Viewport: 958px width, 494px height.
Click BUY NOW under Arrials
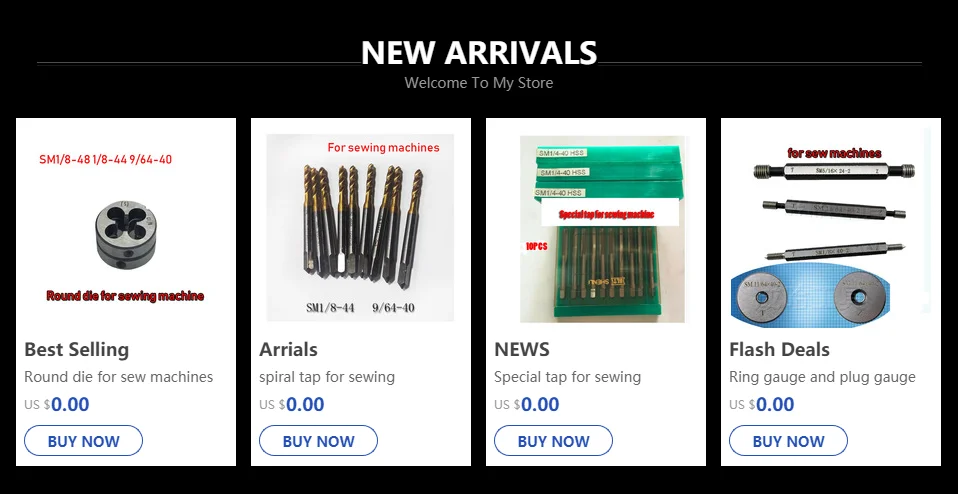click(x=318, y=441)
